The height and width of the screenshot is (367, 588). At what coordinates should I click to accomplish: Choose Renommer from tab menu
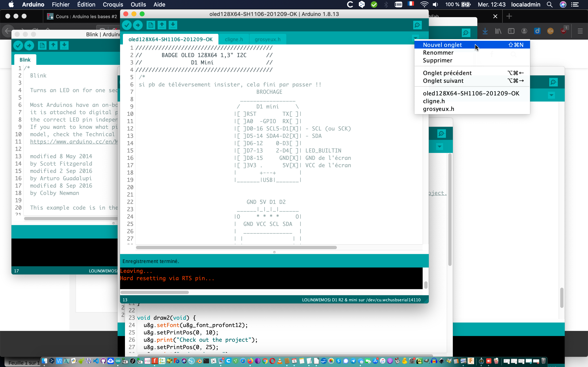pos(438,53)
